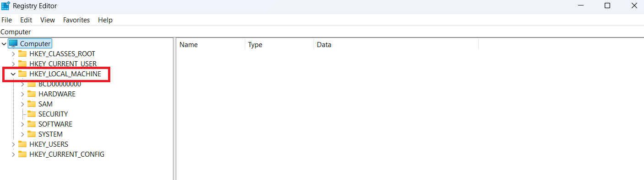Click the SECURITY folder icon

tap(32, 114)
